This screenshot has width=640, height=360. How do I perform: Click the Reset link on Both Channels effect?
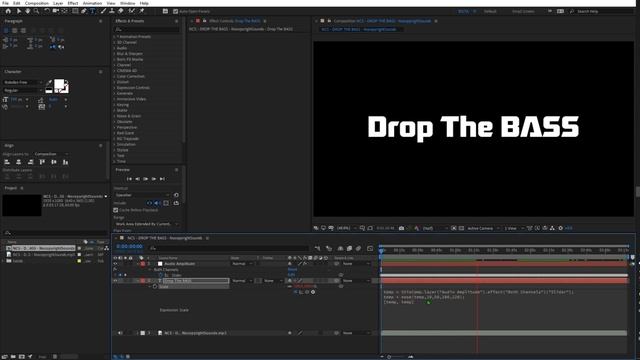pos(292,270)
